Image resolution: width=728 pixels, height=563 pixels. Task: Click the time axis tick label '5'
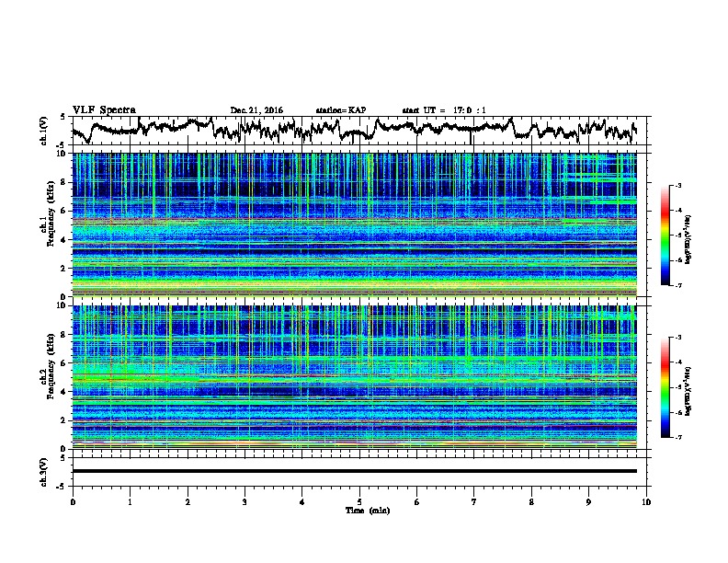coord(359,502)
